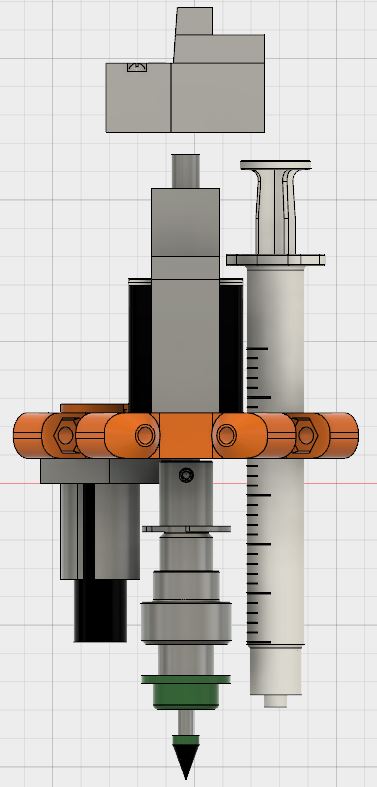Click the left hex nut on orange clamp
This screenshot has height=787, width=377.
65,435
